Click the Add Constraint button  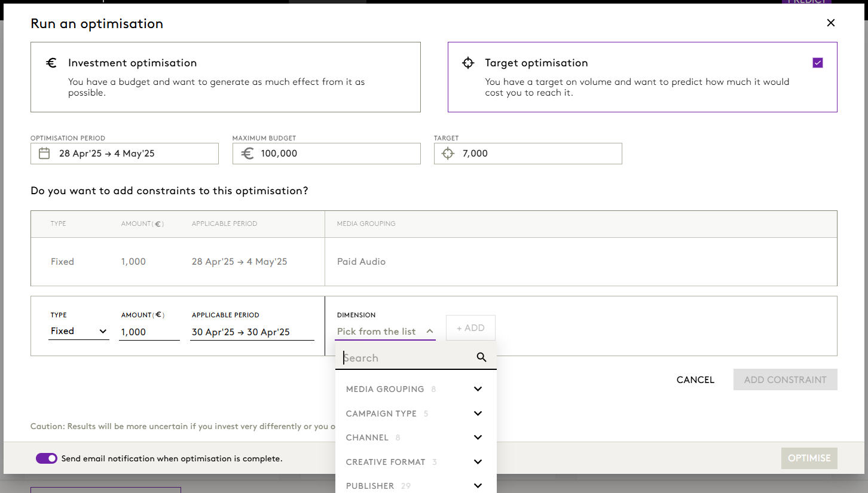point(785,380)
